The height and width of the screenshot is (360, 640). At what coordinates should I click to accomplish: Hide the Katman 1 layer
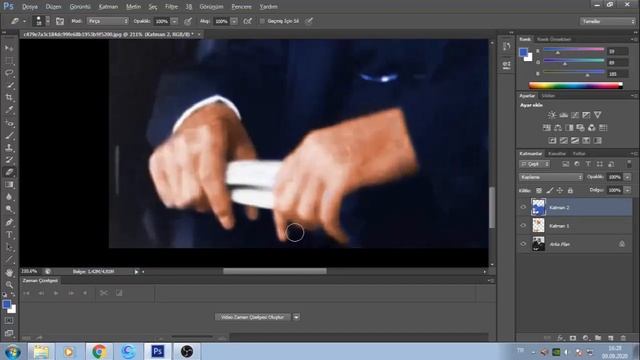click(523, 225)
